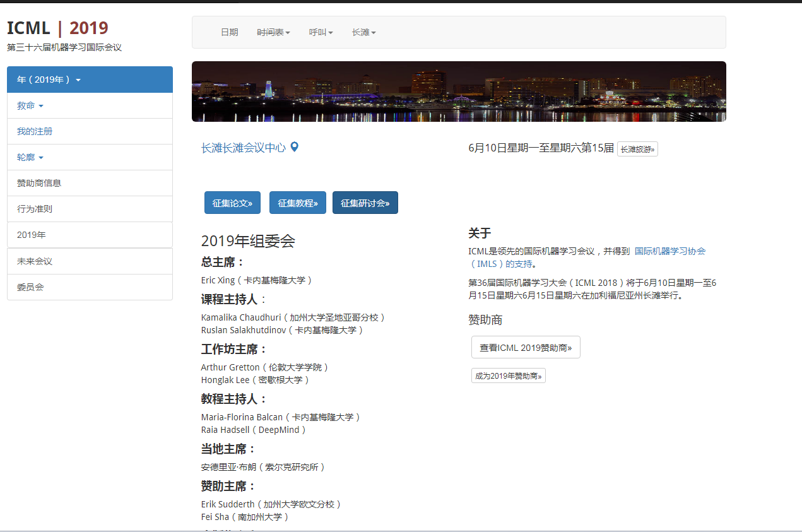The height and width of the screenshot is (532, 802).
Task: Click the Arthur Gretton committee entry
Action: tap(265, 367)
